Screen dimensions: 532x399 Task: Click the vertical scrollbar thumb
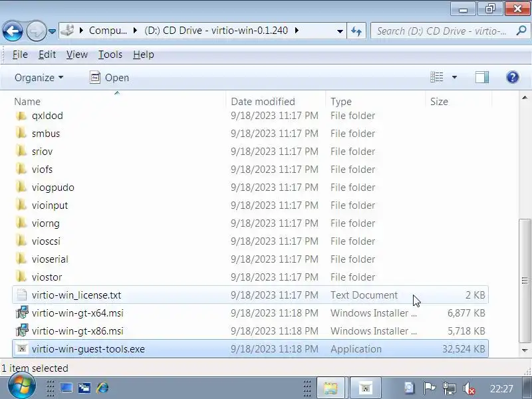[525, 281]
